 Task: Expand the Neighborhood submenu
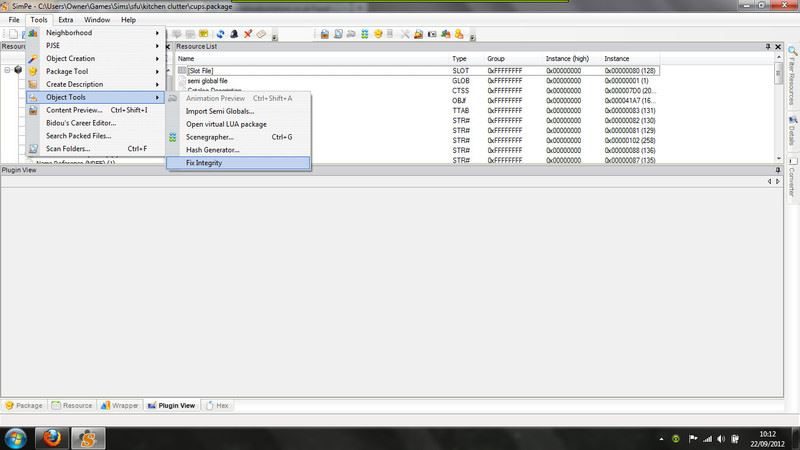pos(69,33)
